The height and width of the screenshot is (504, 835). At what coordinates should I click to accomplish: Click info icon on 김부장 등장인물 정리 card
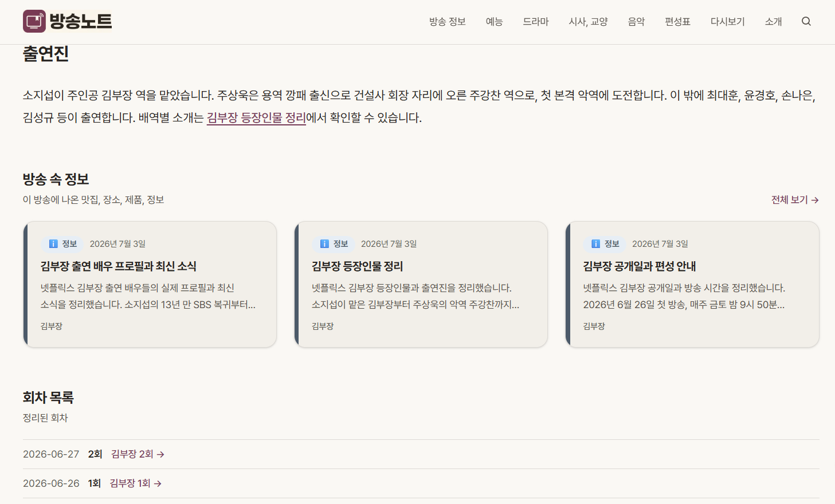324,244
